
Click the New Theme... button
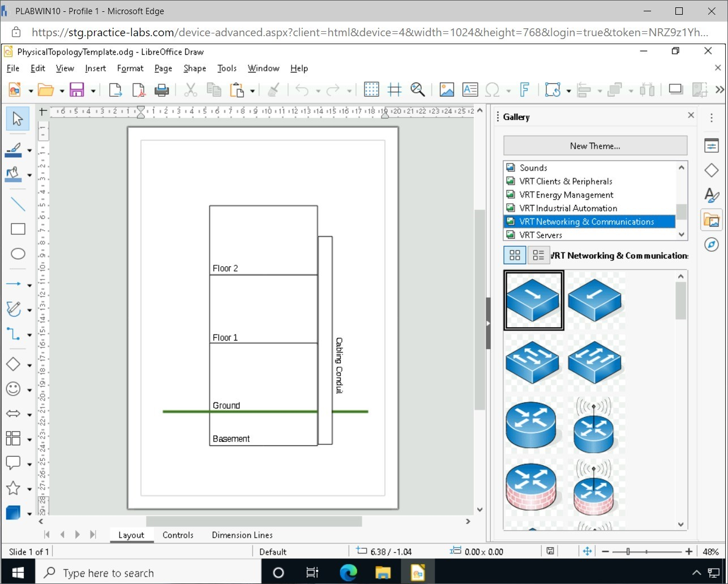tap(594, 146)
